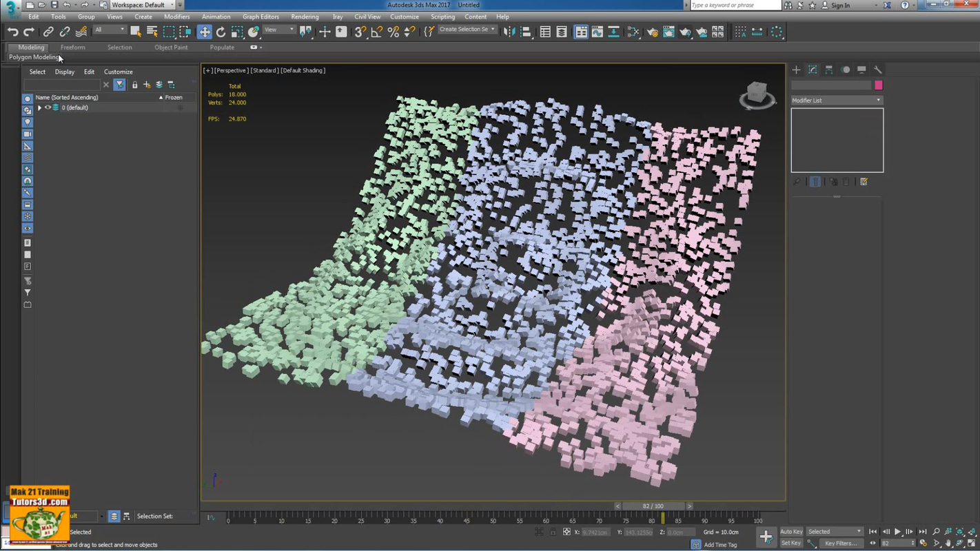The width and height of the screenshot is (980, 551).
Task: Open the Utilities panel wrench icon
Action: [877, 69]
